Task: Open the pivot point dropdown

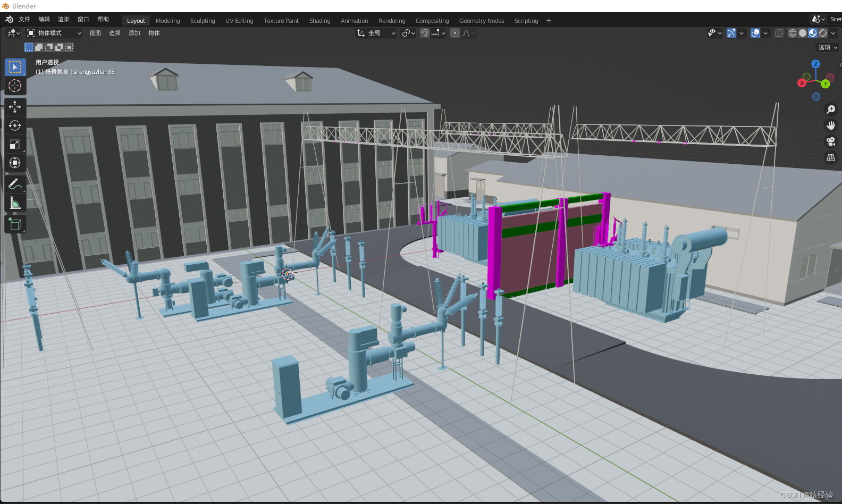Action: pyautogui.click(x=408, y=33)
